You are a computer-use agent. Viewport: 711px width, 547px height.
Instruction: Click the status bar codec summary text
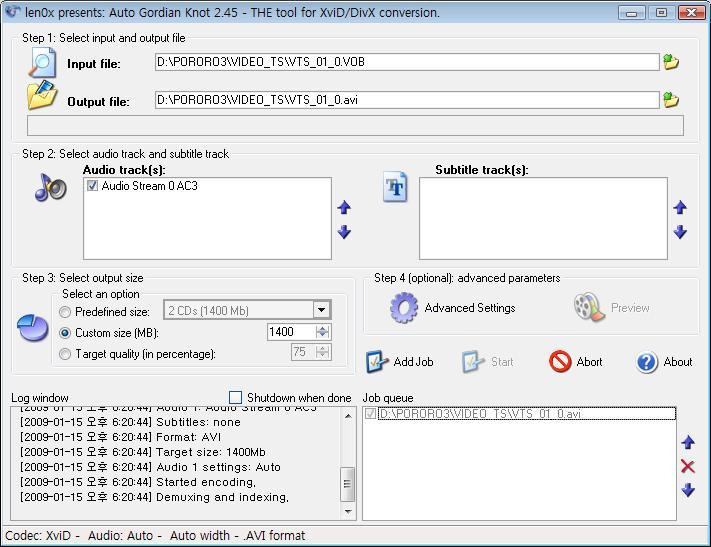155,536
